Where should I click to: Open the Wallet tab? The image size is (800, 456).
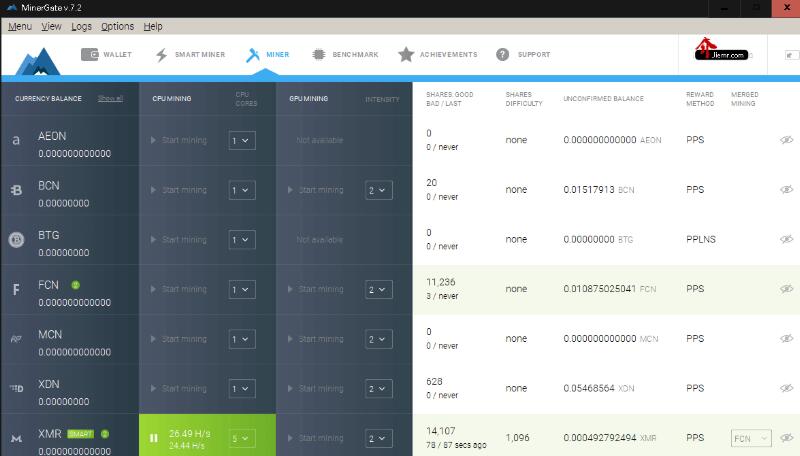[x=106, y=55]
